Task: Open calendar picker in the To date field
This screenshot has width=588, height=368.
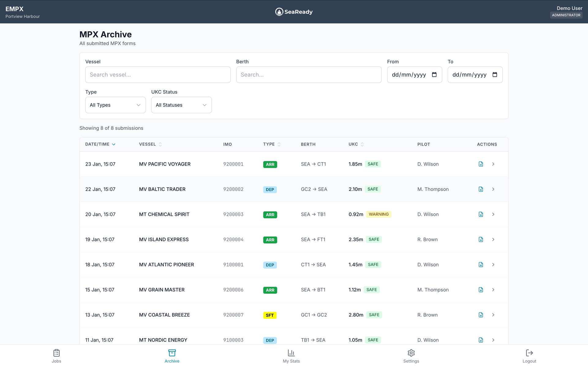Action: point(495,75)
